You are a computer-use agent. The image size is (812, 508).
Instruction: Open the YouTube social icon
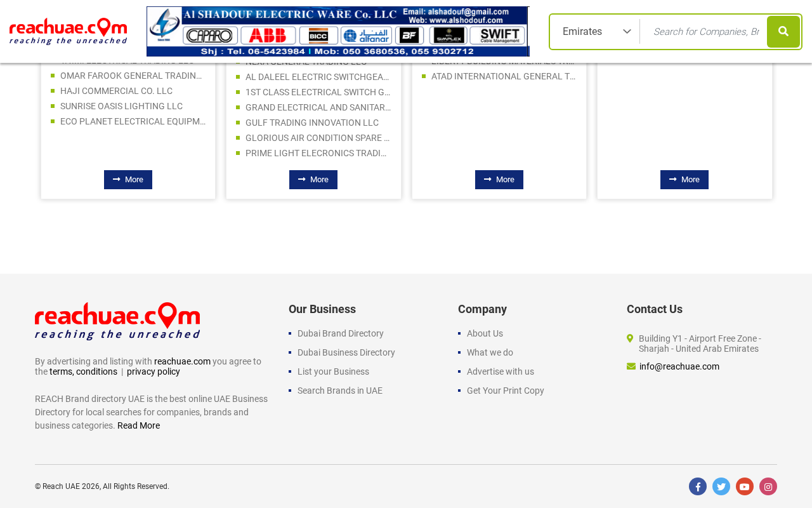pyautogui.click(x=745, y=486)
